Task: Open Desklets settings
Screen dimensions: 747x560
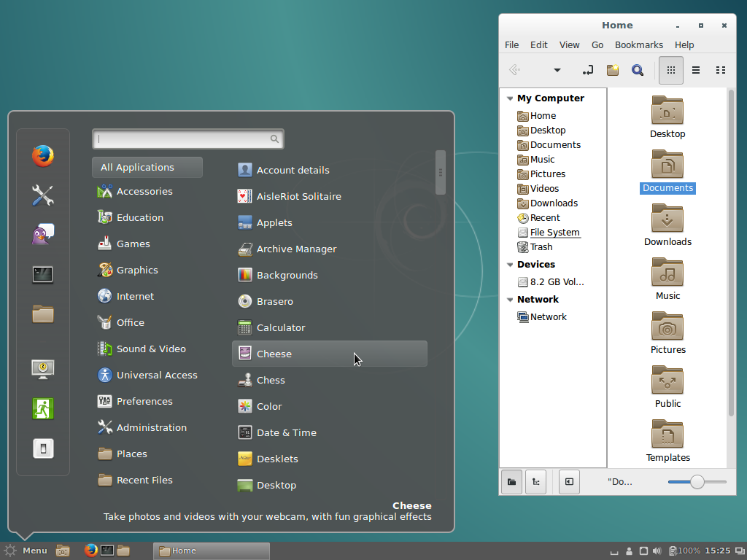Action: click(x=329, y=459)
